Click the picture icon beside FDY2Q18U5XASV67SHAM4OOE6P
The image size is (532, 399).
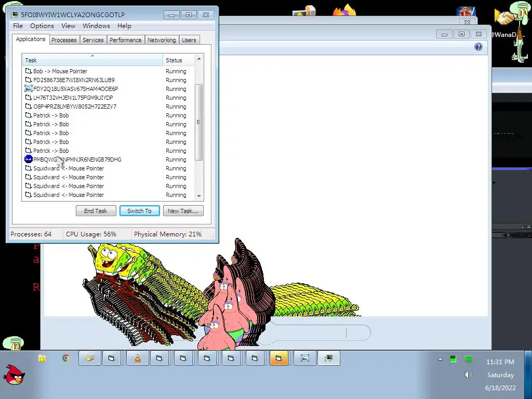[29, 89]
